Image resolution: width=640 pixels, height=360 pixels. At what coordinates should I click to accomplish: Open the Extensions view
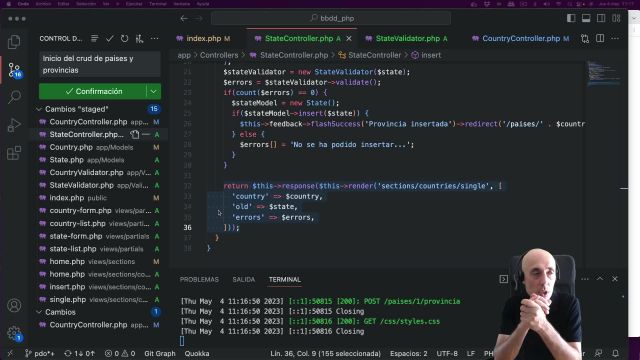click(14, 153)
